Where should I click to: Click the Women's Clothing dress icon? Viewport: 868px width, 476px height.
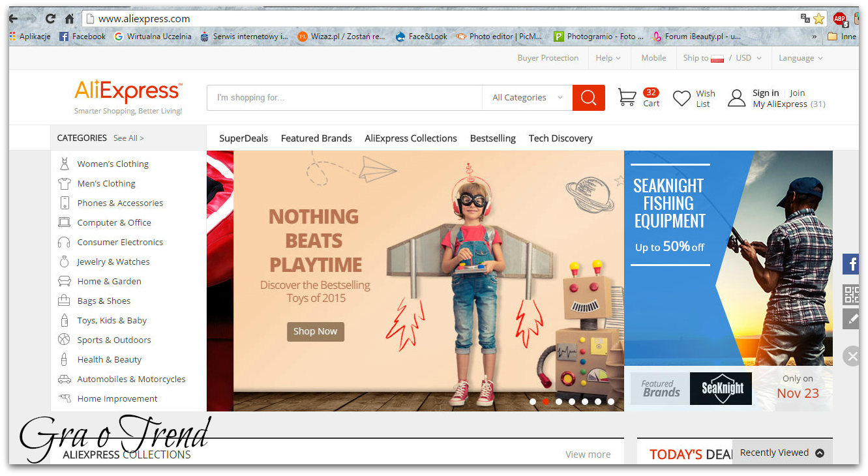64,164
